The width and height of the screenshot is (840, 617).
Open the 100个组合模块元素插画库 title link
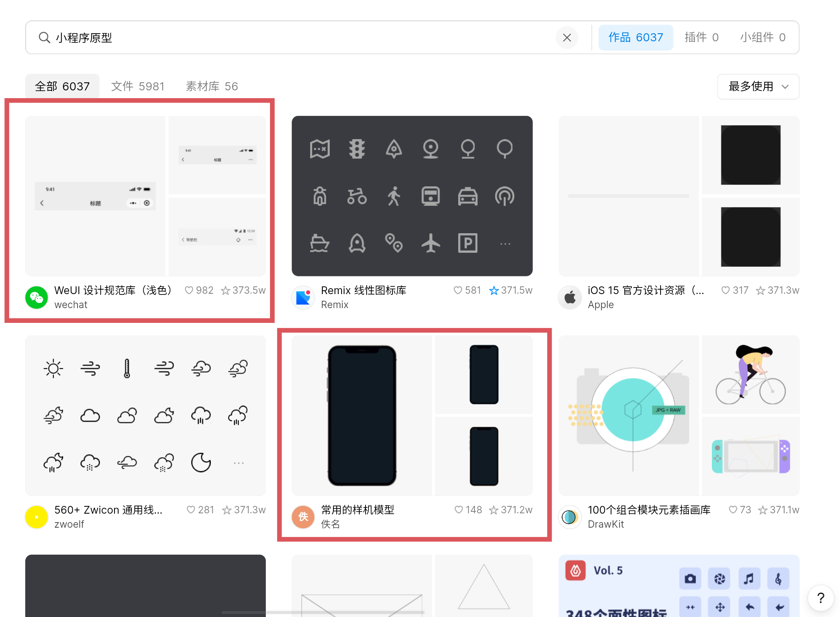649,510
